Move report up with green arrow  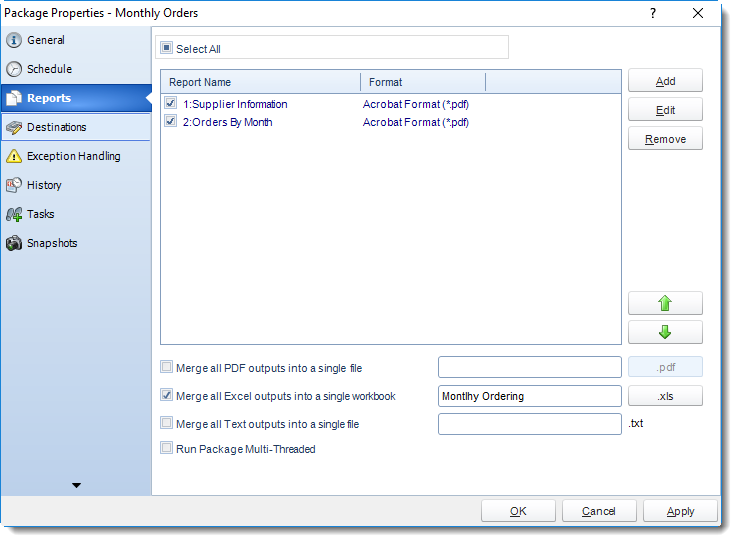tap(665, 303)
